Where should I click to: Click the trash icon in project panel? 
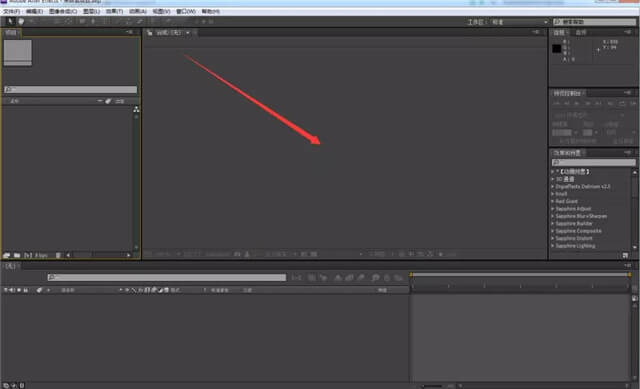58,255
